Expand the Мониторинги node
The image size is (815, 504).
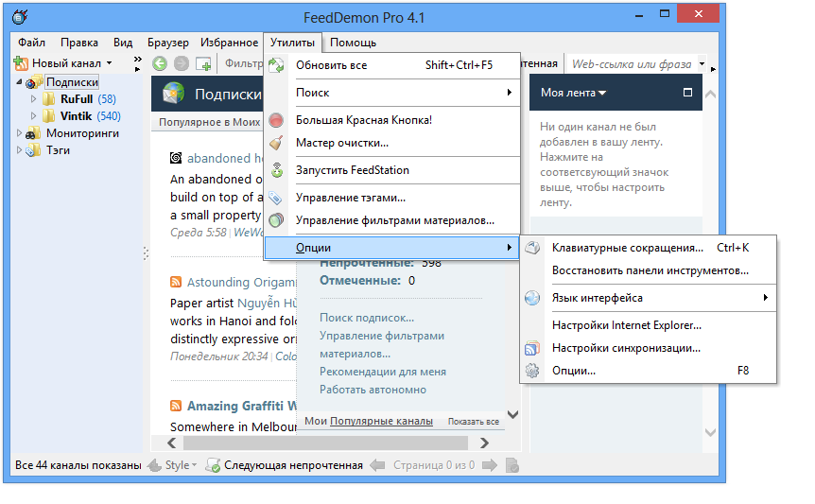coord(19,133)
